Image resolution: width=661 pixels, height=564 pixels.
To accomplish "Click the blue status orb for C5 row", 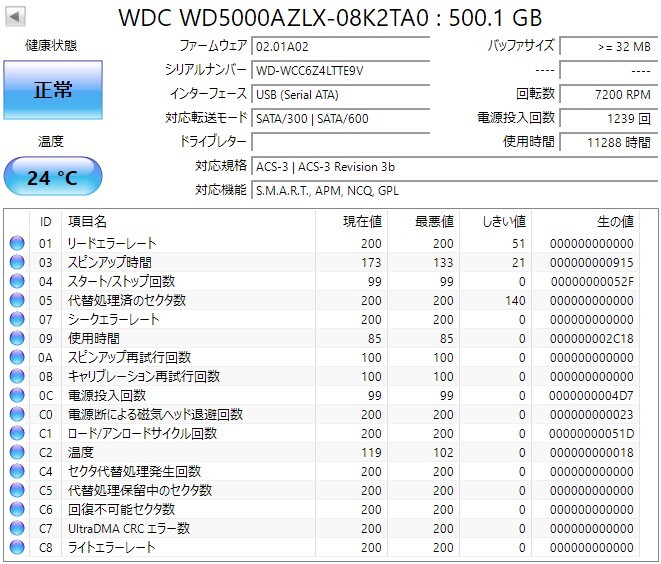I will pos(17,490).
